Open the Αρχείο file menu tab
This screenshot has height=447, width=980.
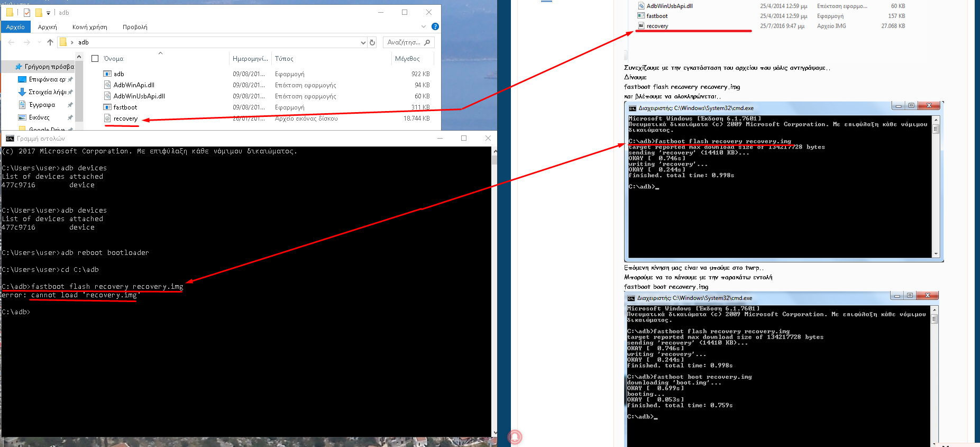[15, 27]
